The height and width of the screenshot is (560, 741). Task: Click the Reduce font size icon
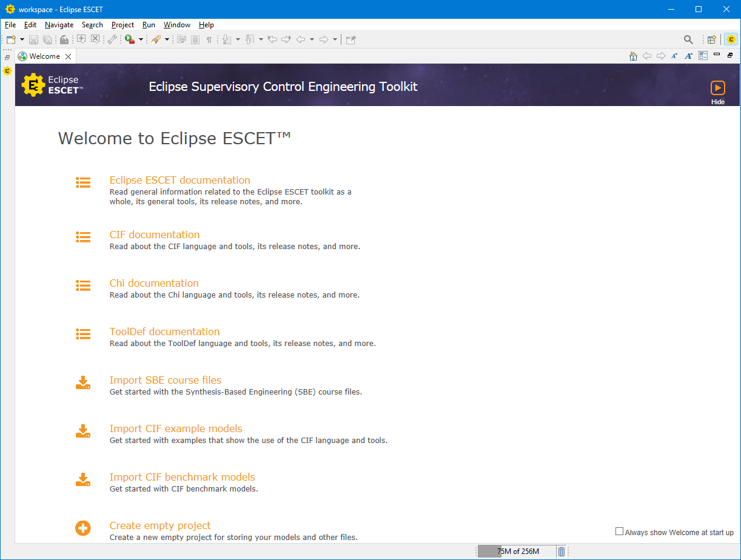coord(674,56)
